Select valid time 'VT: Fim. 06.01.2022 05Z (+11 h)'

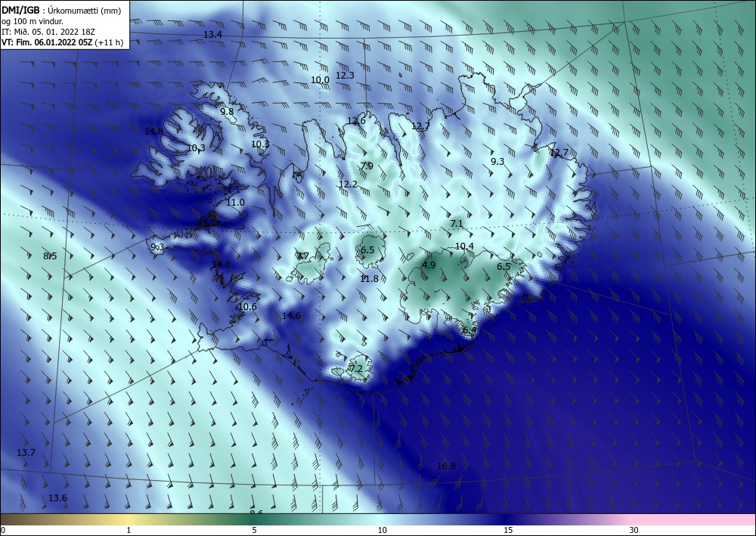pos(62,42)
